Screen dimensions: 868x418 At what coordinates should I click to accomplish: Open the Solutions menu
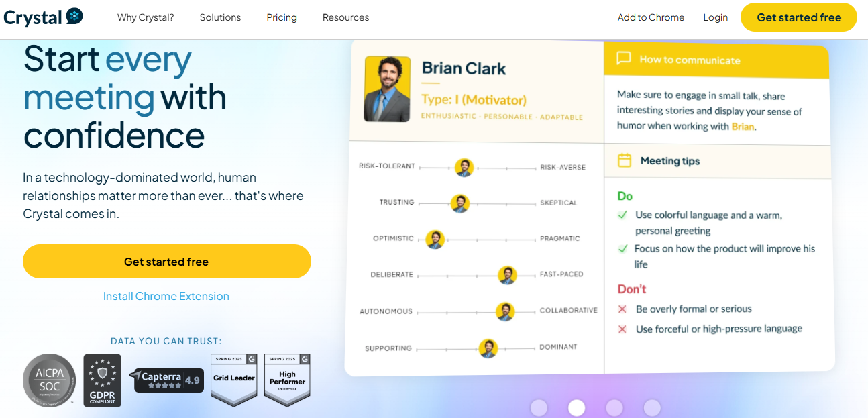coord(220,17)
